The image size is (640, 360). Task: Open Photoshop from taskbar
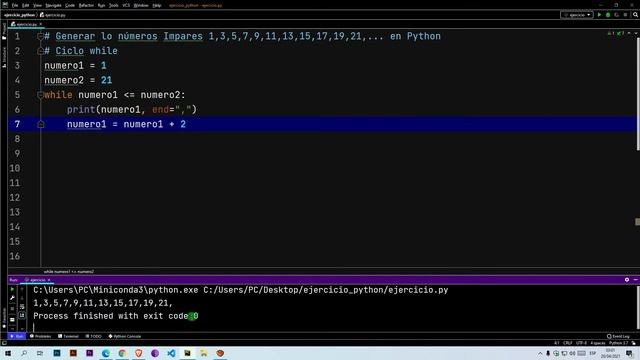[x=57, y=353]
